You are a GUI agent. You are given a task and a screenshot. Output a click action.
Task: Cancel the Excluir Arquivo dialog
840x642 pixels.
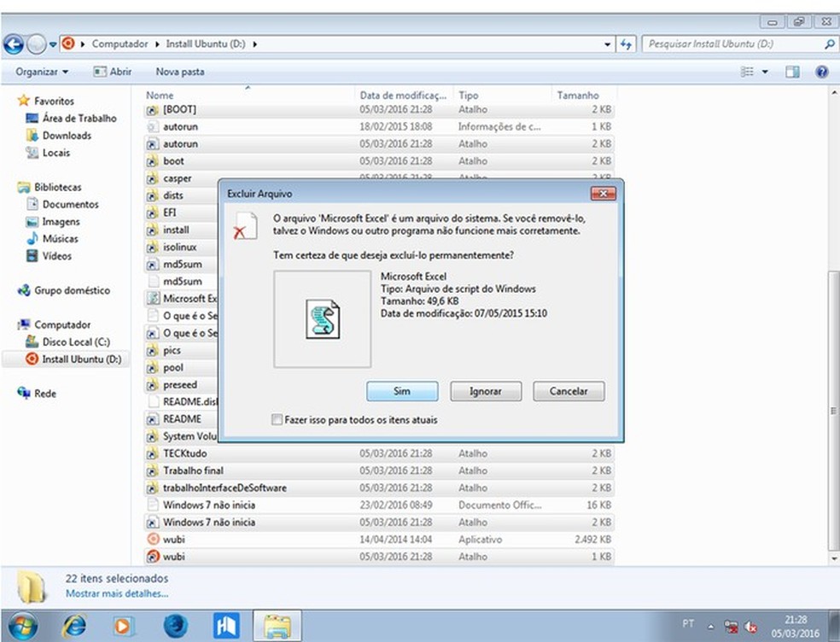pyautogui.click(x=569, y=391)
